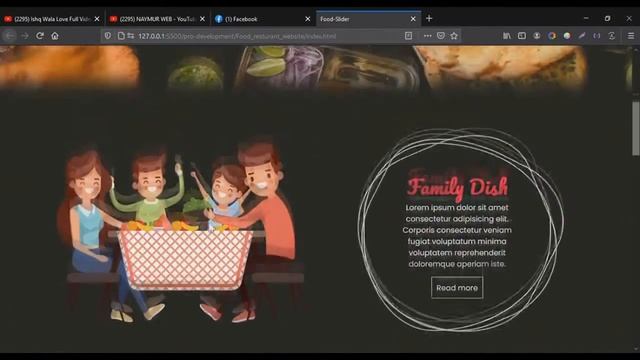
Task: Toggle reader view in the address bar
Action: click(408, 36)
